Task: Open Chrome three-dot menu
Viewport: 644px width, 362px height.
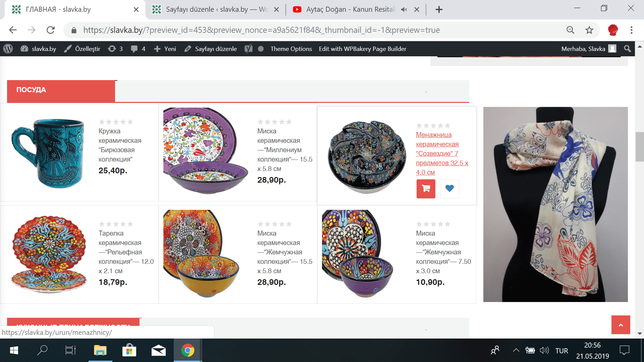Action: click(632, 30)
